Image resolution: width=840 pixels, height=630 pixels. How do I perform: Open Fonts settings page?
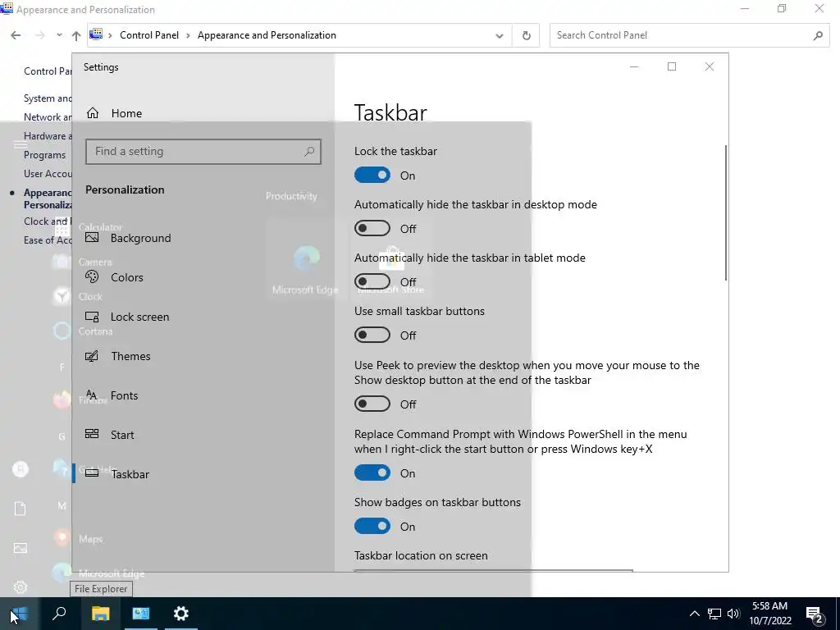pos(203,395)
